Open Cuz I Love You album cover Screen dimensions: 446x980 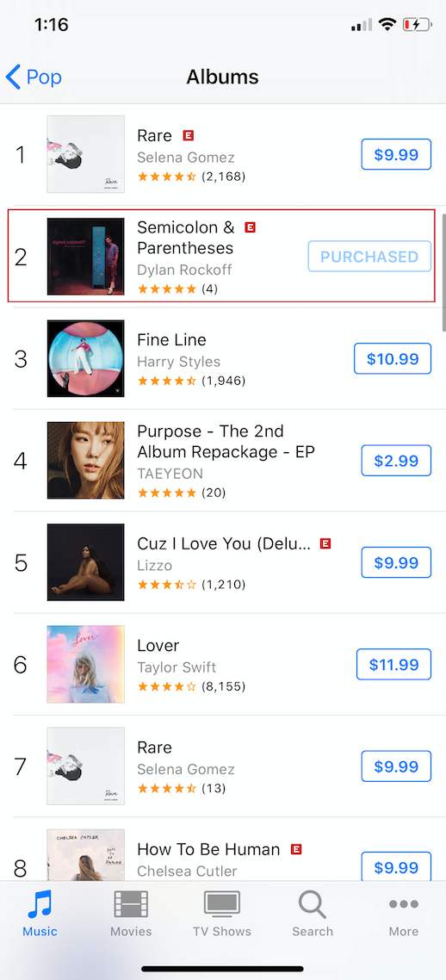(85, 562)
